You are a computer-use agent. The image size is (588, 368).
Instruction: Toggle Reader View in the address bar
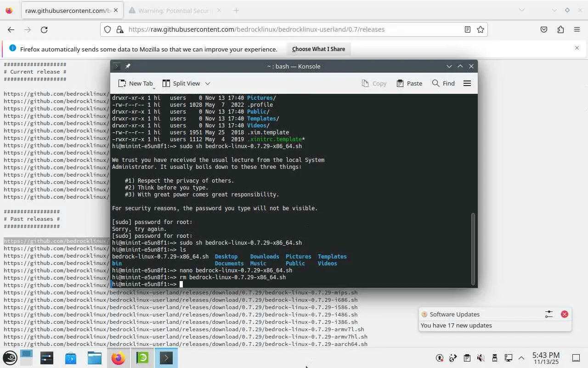click(x=468, y=29)
